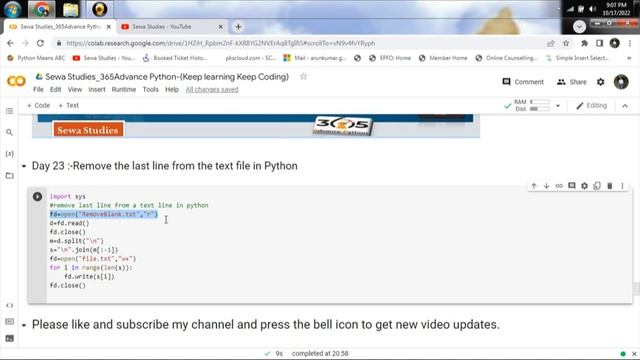640x360 pixels.
Task: Go back in Chrome navigation
Action: point(10,43)
